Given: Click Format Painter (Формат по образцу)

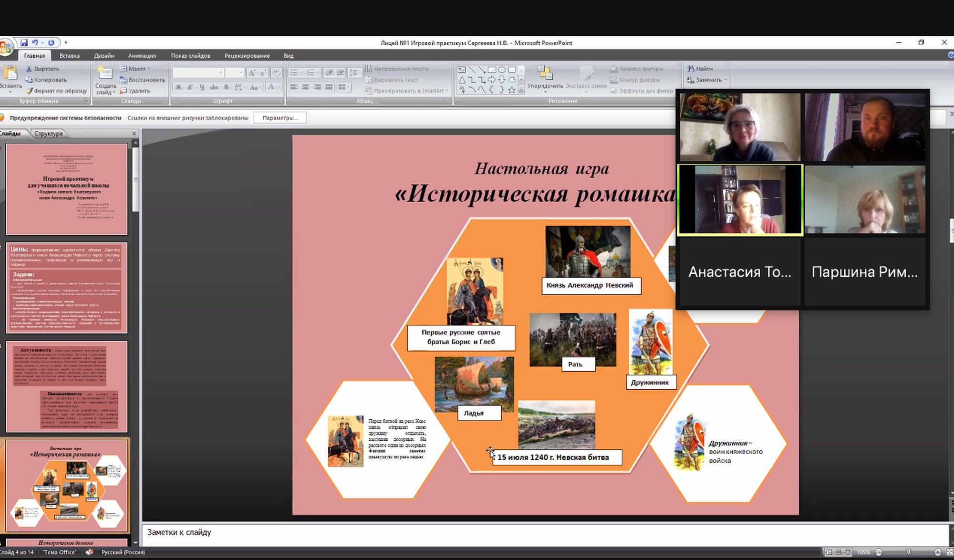Looking at the screenshot, I should click(29, 91).
